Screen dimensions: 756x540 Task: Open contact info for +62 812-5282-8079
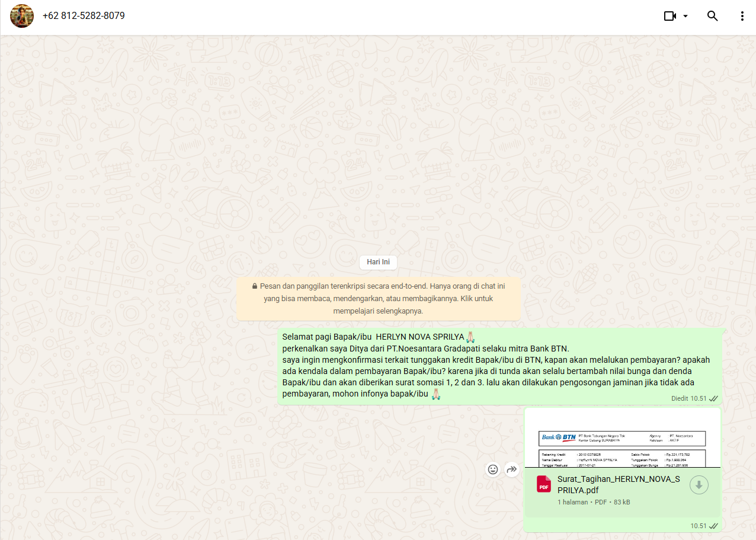84,16
